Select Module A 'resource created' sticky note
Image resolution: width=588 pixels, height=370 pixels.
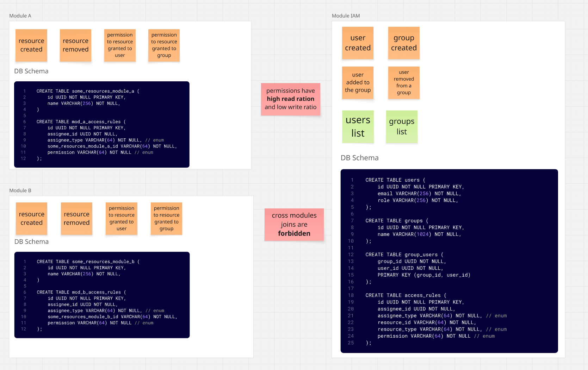31,45
